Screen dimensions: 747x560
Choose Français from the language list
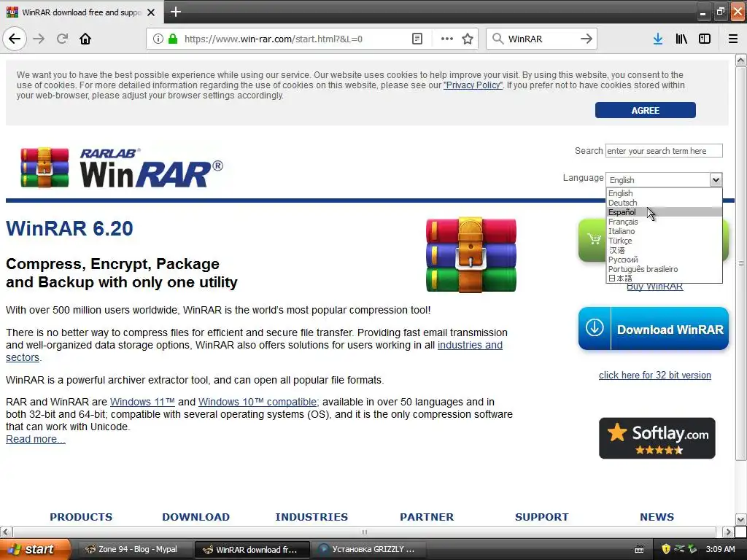tap(665, 222)
